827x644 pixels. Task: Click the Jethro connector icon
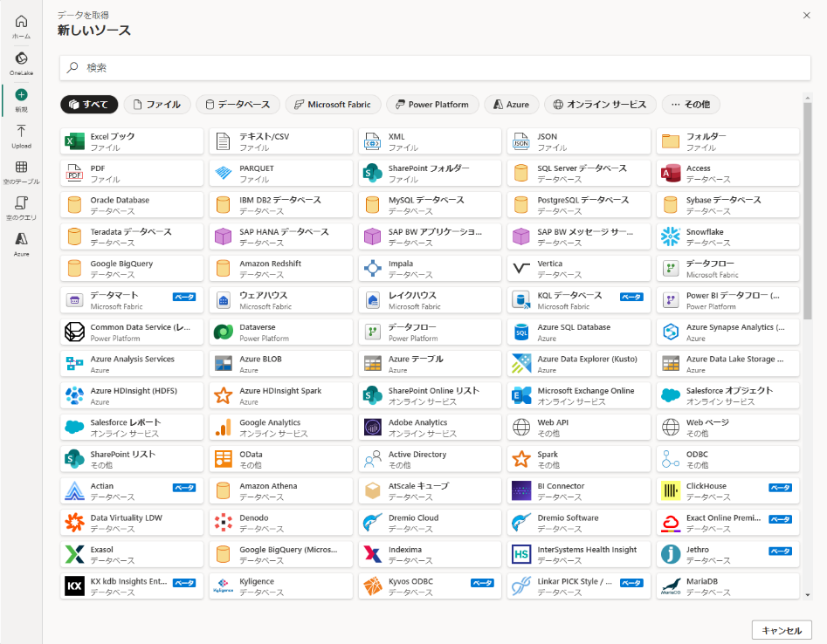[x=671, y=554]
